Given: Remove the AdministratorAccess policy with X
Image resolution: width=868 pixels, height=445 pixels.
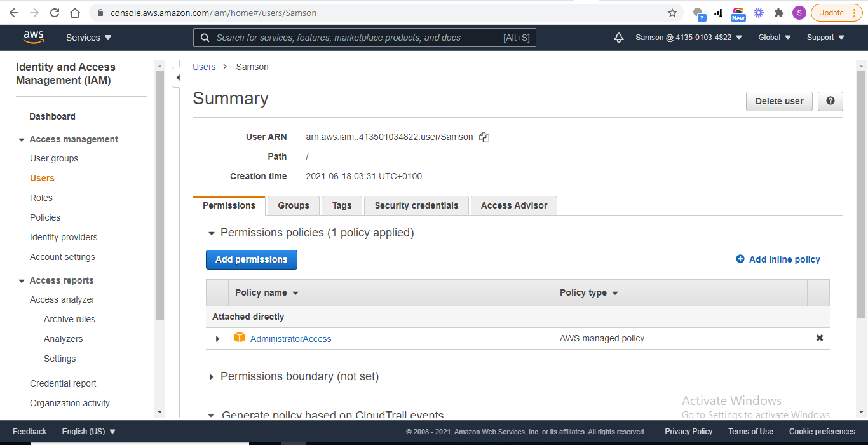Looking at the screenshot, I should pyautogui.click(x=819, y=338).
